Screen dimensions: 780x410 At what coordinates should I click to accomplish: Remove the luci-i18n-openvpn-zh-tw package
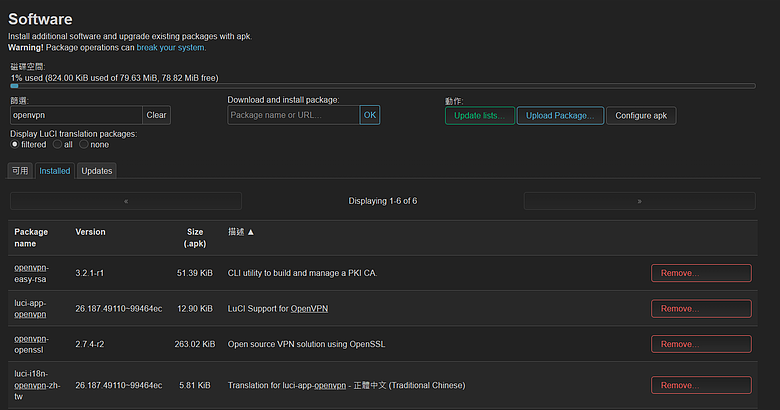tap(701, 385)
